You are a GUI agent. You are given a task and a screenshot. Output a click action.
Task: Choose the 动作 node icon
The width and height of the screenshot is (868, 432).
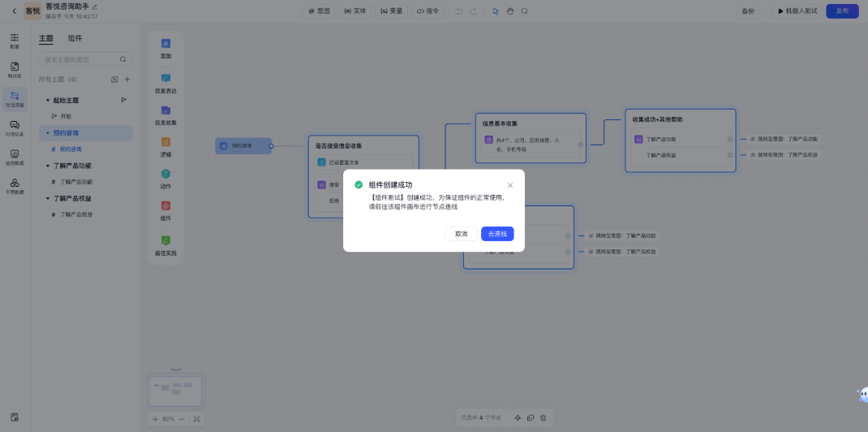click(x=165, y=175)
